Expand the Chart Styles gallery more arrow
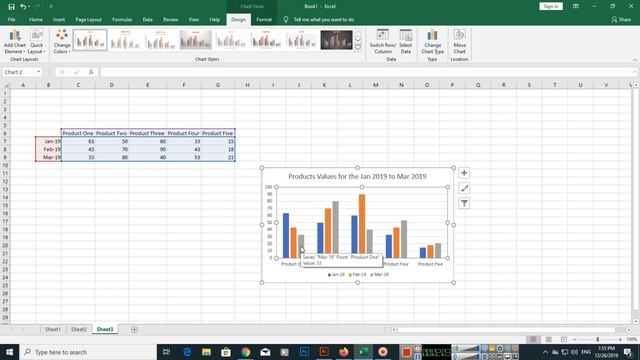Screen dimensions: 640x360 point(358,48)
